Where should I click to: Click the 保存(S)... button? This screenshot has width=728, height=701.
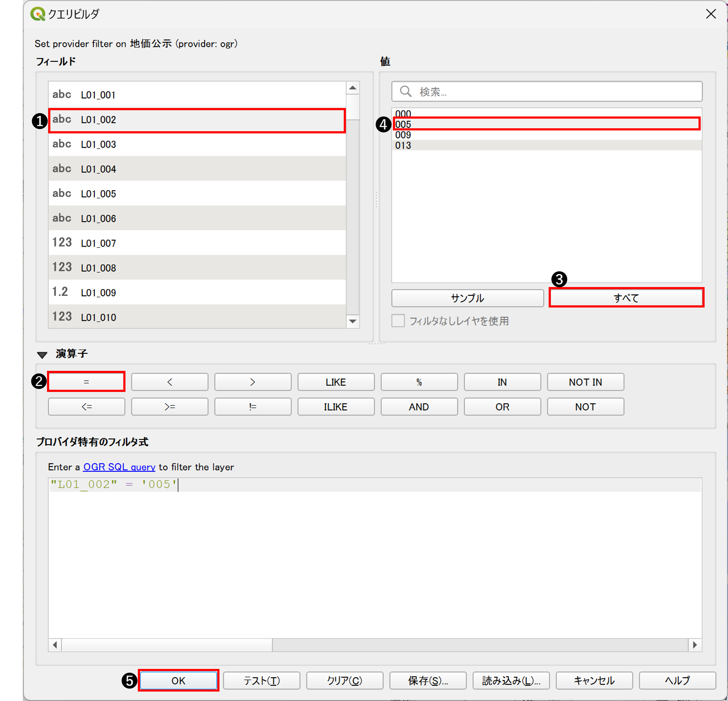click(428, 681)
